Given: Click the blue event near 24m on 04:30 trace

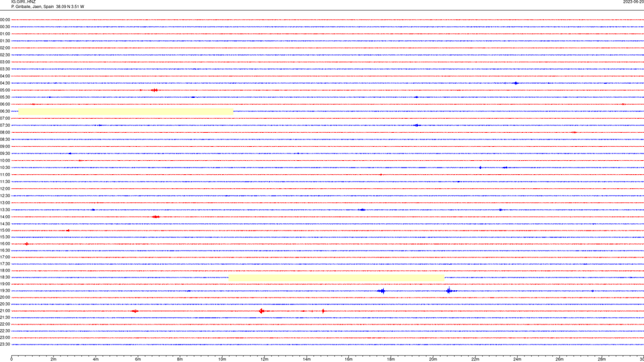Looking at the screenshot, I should click(x=517, y=83).
